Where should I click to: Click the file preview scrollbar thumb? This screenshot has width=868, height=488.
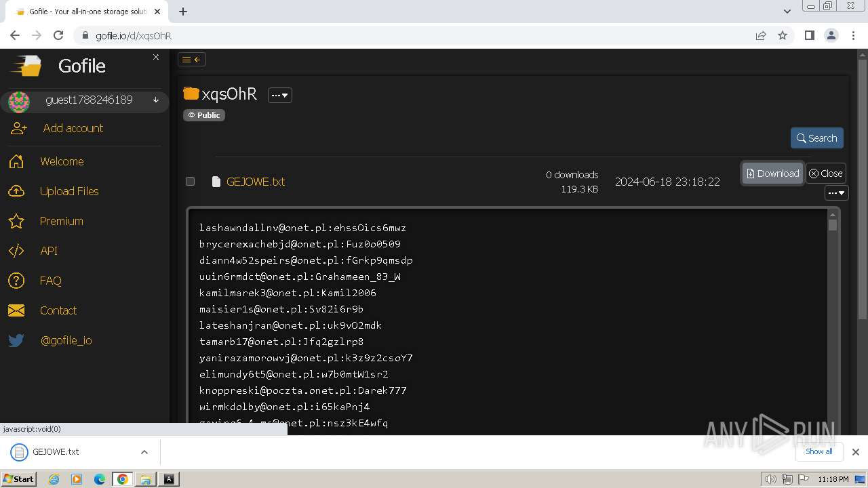click(833, 225)
